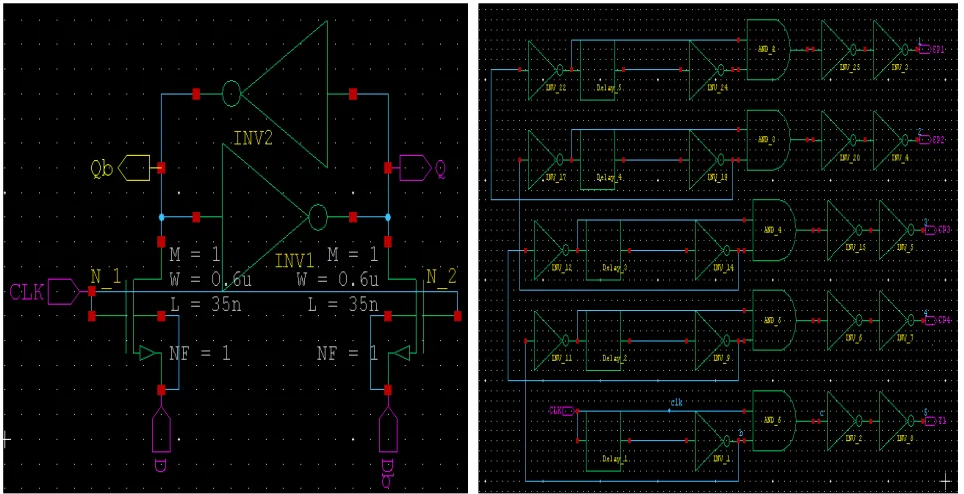Select the INV_22 inverter

[547, 69]
